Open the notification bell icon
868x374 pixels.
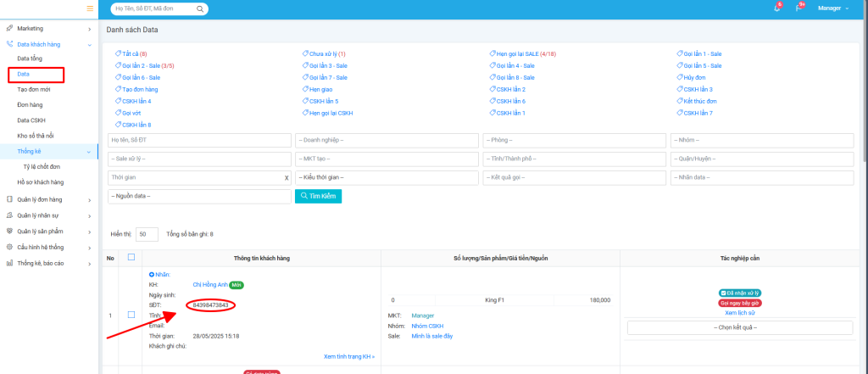(x=777, y=8)
